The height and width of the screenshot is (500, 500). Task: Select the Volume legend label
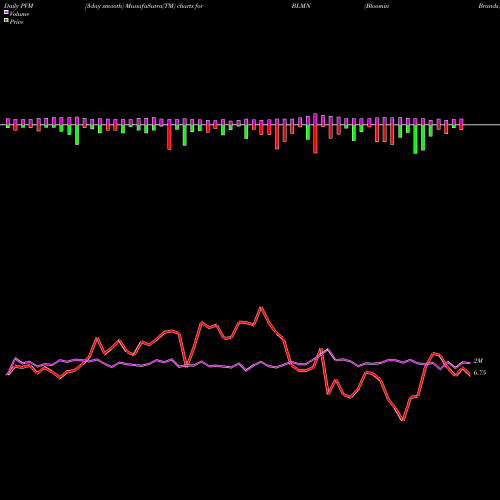[x=19, y=14]
